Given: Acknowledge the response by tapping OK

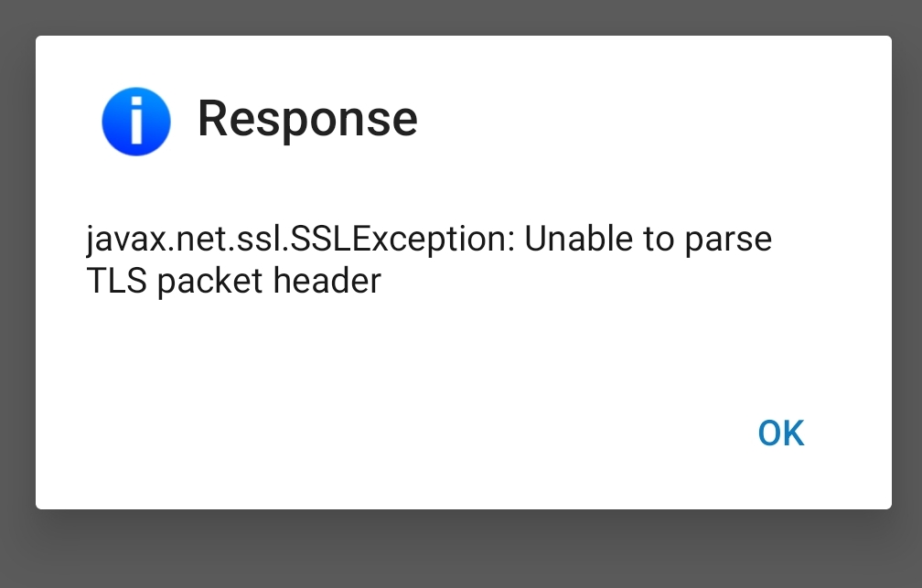Looking at the screenshot, I should pyautogui.click(x=780, y=433).
